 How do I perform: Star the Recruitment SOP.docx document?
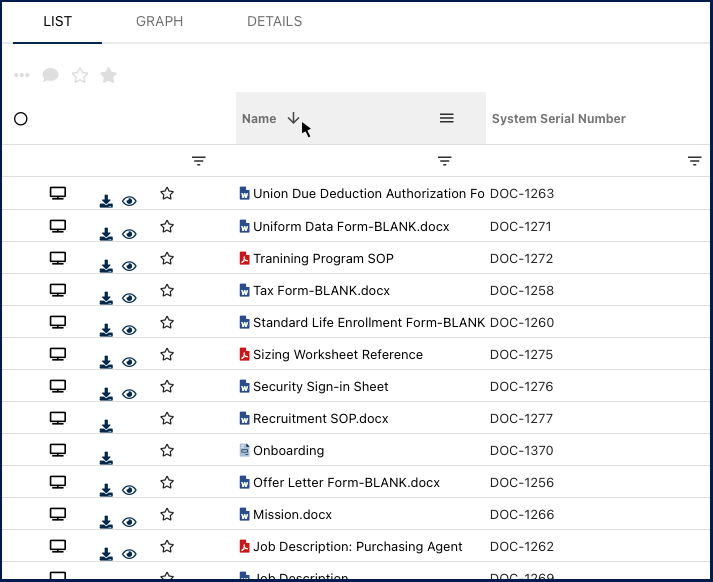(x=167, y=418)
